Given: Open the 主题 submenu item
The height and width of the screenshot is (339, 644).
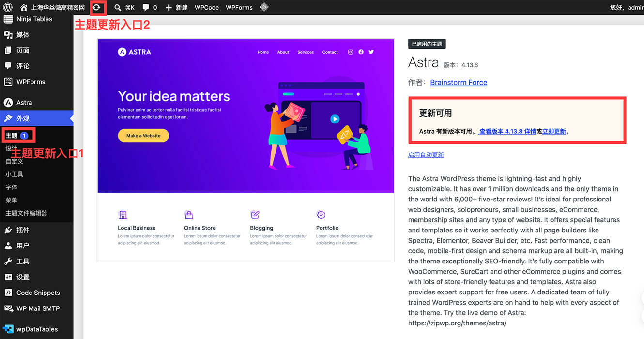Looking at the screenshot, I should [12, 136].
